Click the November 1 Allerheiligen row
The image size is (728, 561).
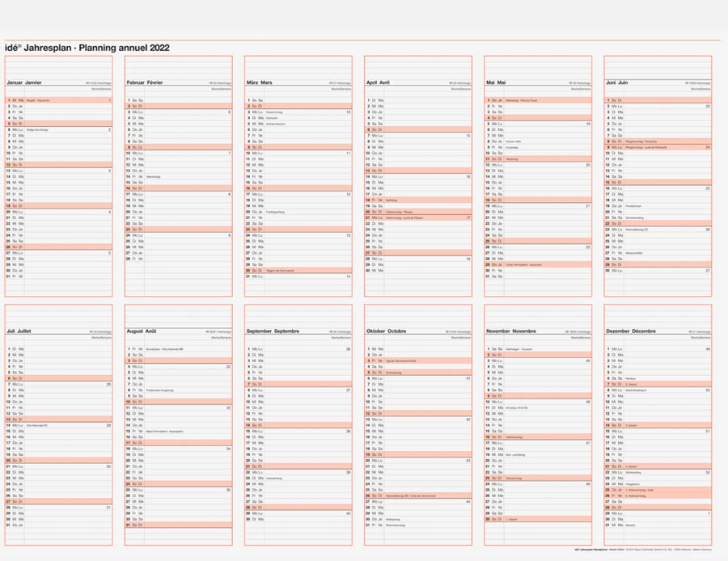pos(538,349)
